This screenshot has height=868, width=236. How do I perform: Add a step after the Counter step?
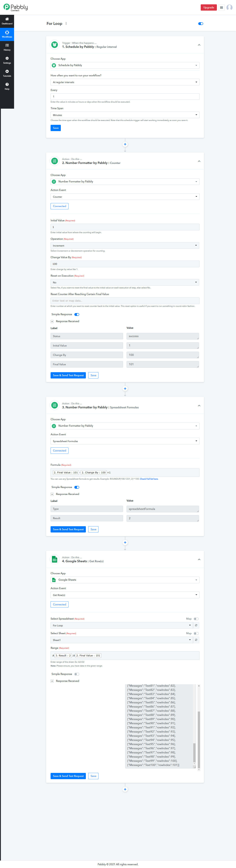(x=125, y=389)
